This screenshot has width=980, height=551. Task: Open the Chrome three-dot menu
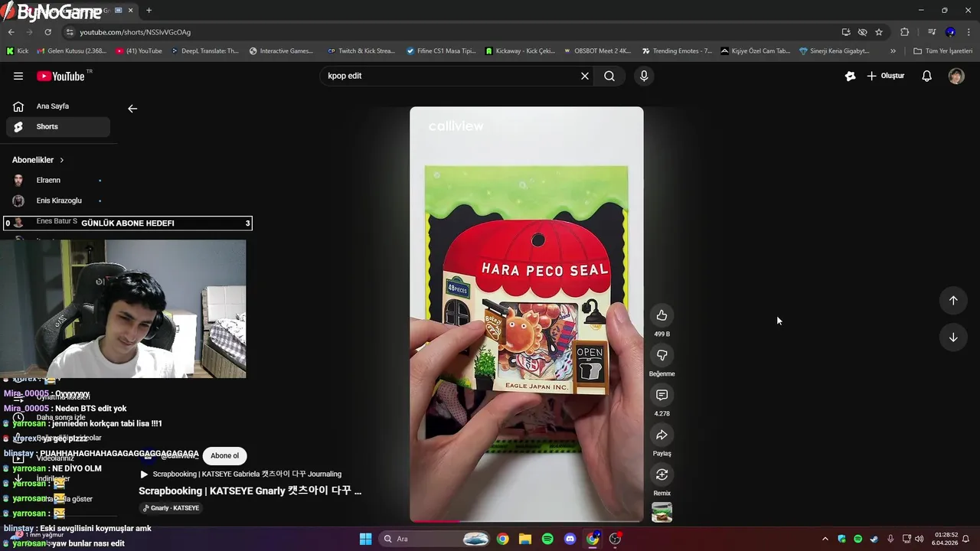(969, 32)
